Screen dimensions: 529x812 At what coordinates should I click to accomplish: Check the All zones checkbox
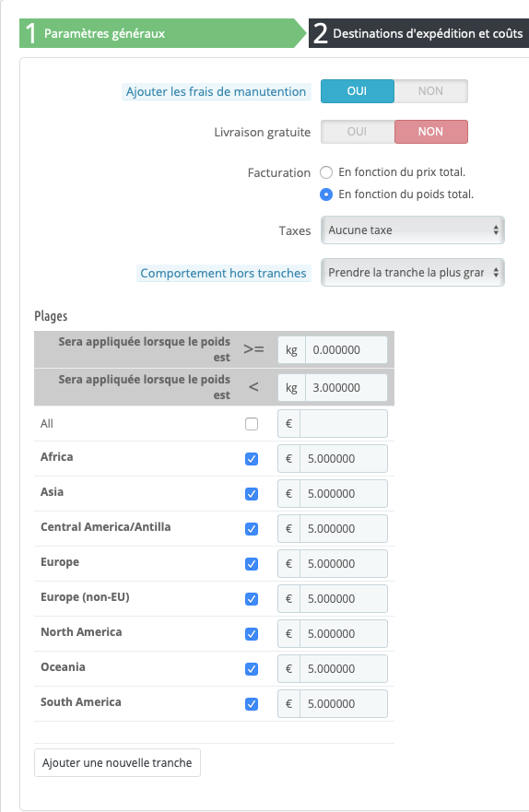click(252, 424)
